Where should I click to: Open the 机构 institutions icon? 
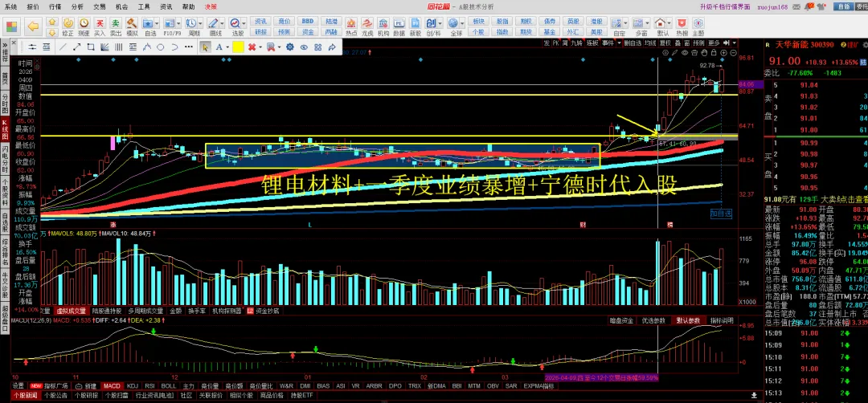383,26
